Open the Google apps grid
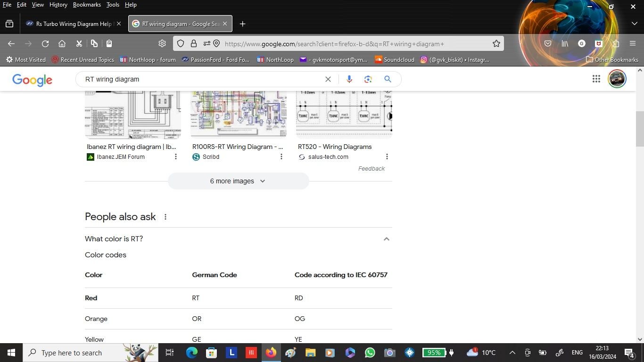 (596, 79)
